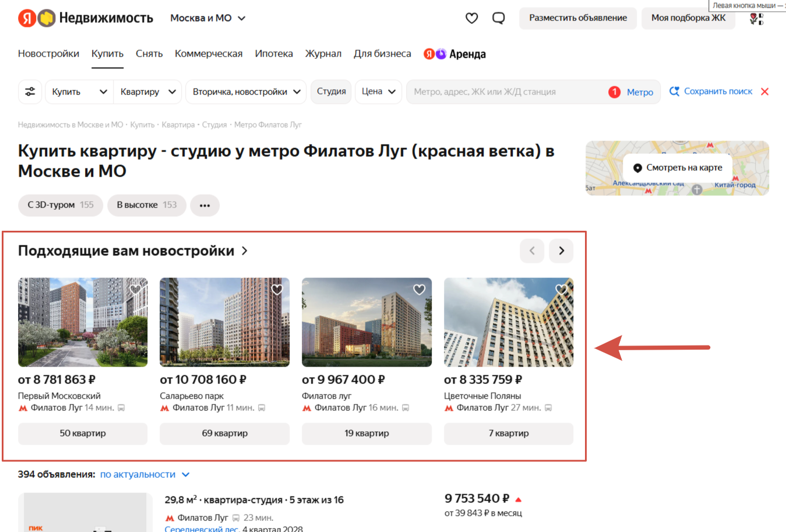Favorite the Первый Московский listing
786x532 pixels.
click(136, 290)
